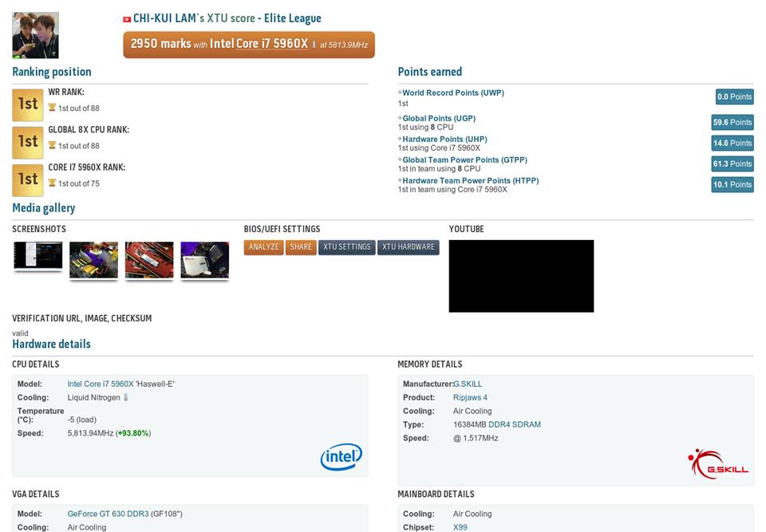Click trophy icon under WR RANK

pos(52,108)
